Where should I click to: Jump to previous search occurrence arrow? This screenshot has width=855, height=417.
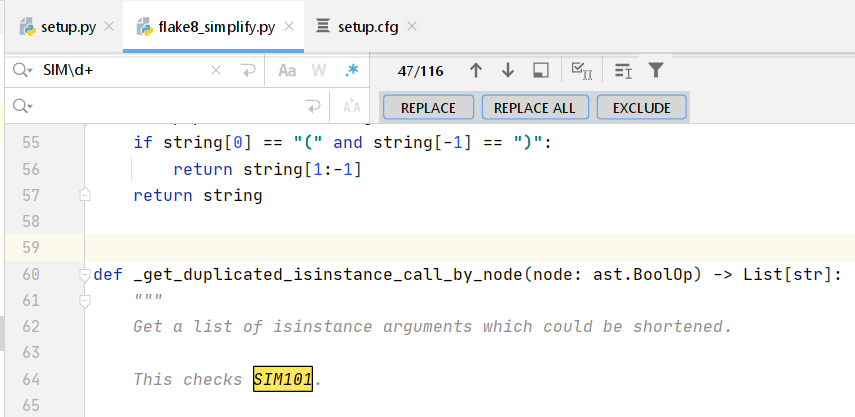(476, 70)
